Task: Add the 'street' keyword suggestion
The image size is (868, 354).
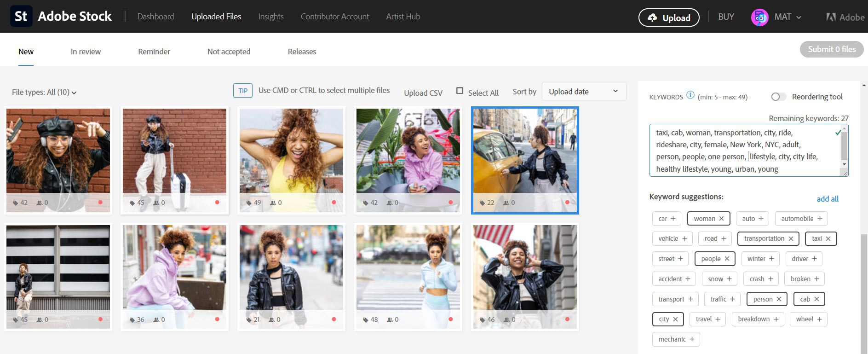Action: point(670,259)
